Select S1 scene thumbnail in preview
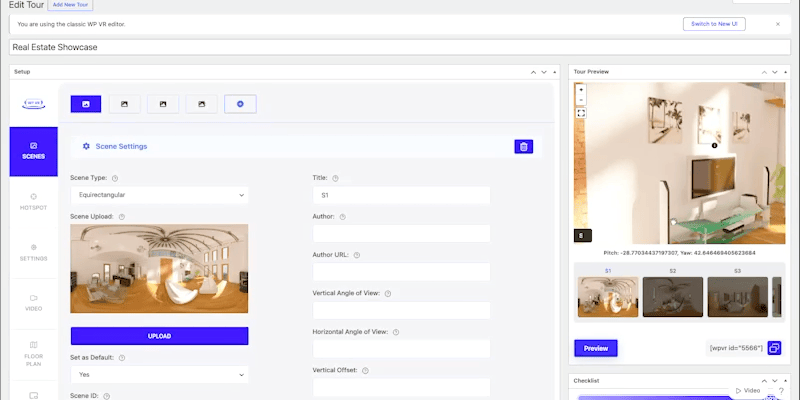 pos(608,297)
